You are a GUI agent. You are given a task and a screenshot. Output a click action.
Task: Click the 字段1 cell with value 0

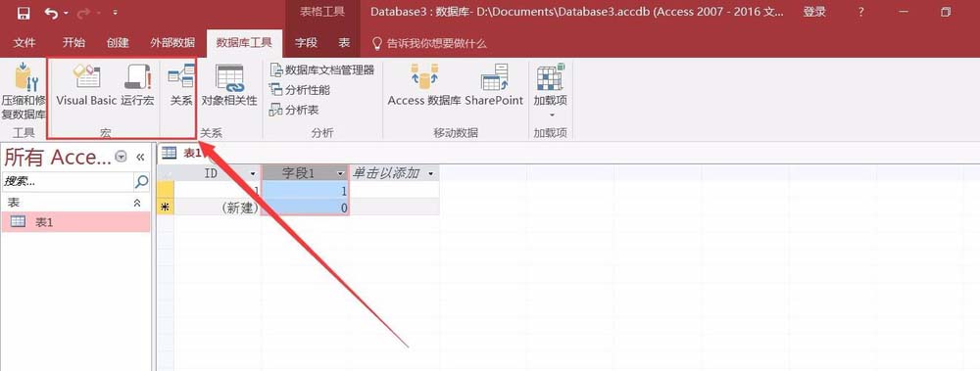(305, 208)
